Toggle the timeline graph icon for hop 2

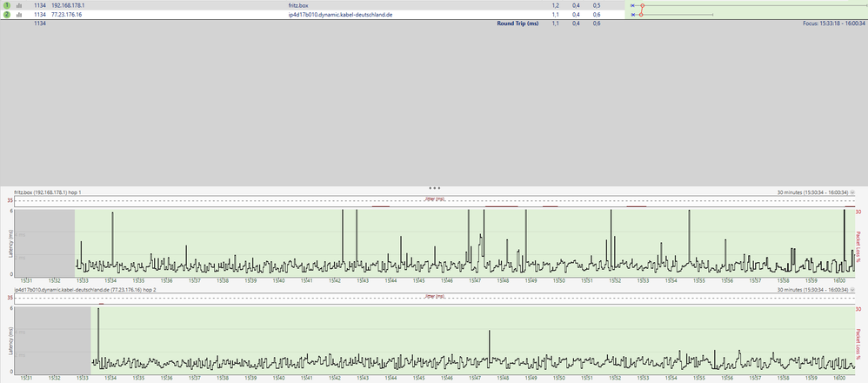pyautogui.click(x=18, y=15)
